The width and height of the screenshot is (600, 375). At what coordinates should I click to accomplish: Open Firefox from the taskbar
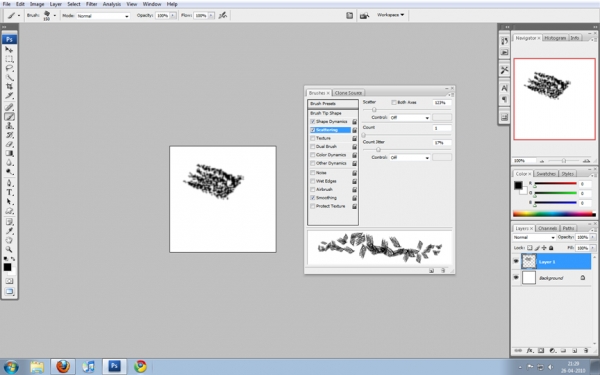tap(63, 367)
